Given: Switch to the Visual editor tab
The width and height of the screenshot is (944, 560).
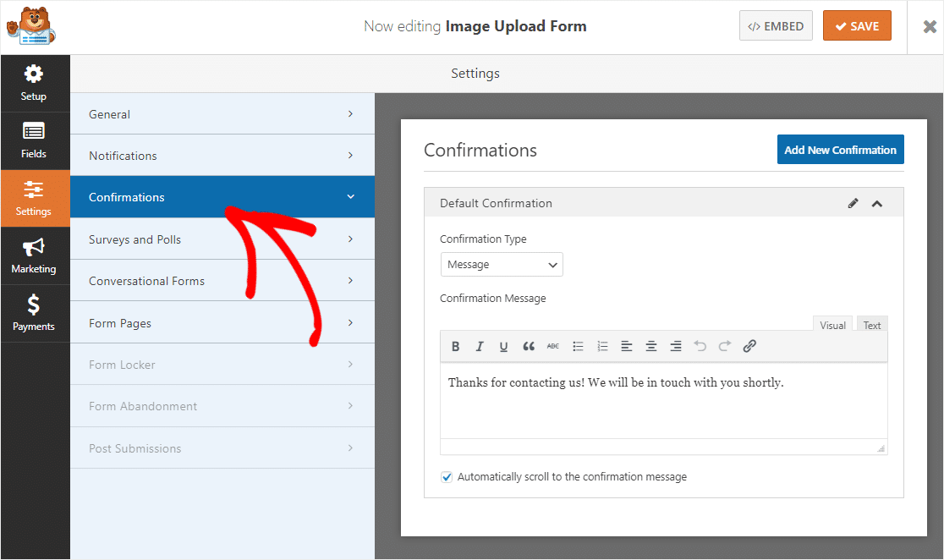Looking at the screenshot, I should coord(832,326).
